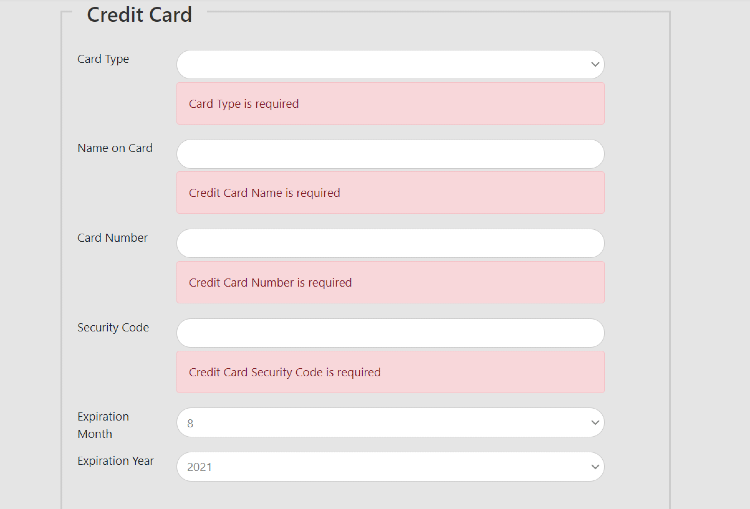Click the Security Code required error box
The height and width of the screenshot is (509, 750).
(285, 372)
